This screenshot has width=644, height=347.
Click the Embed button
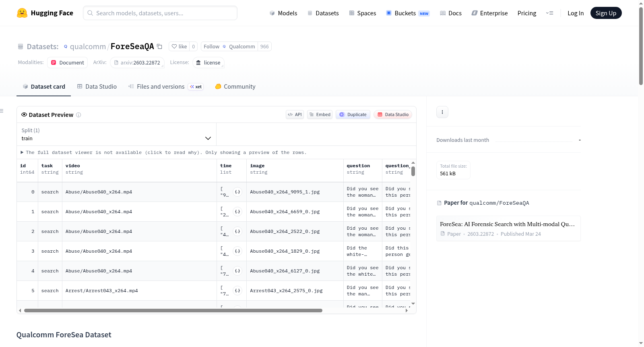point(320,114)
